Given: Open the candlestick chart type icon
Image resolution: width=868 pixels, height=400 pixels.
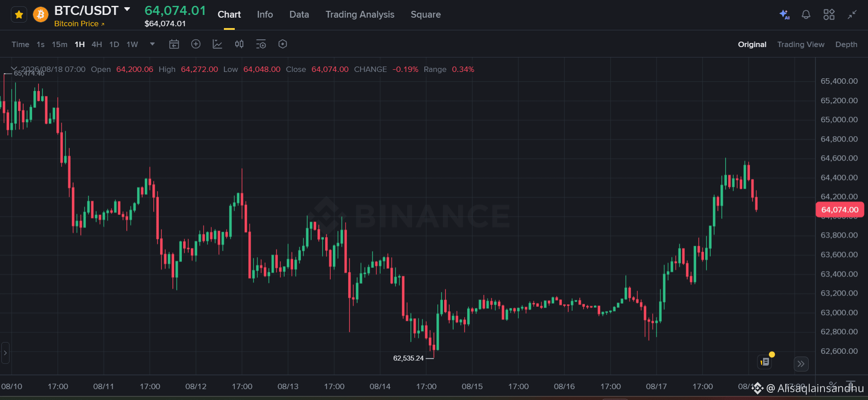Looking at the screenshot, I should (239, 44).
